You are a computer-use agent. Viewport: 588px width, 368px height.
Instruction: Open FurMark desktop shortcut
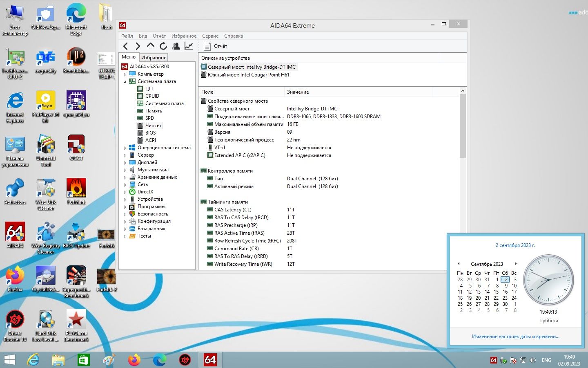[76, 192]
